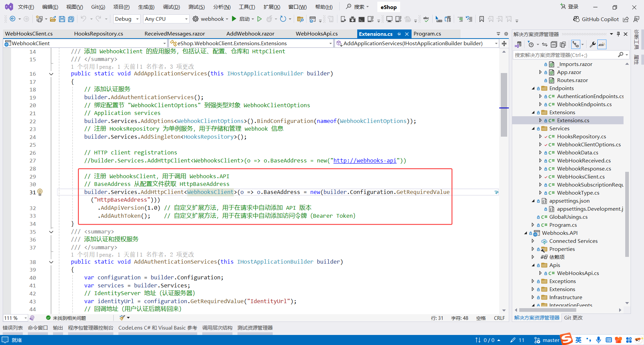This screenshot has width=644, height=345.
Task: Open the 错误列表 panel tab
Action: tap(13, 328)
